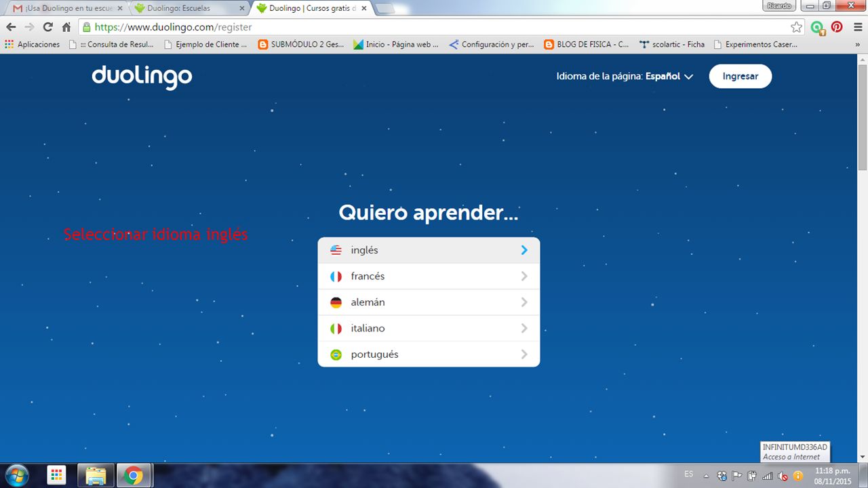Bookmark this page with the star icon
The width and height of the screenshot is (868, 488).
tap(797, 27)
